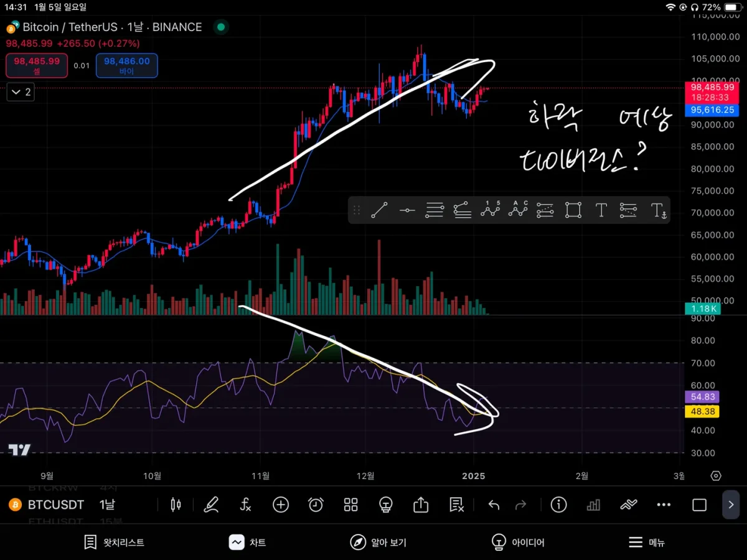747x560 pixels.
Task: Undo the last chart action
Action: [494, 505]
